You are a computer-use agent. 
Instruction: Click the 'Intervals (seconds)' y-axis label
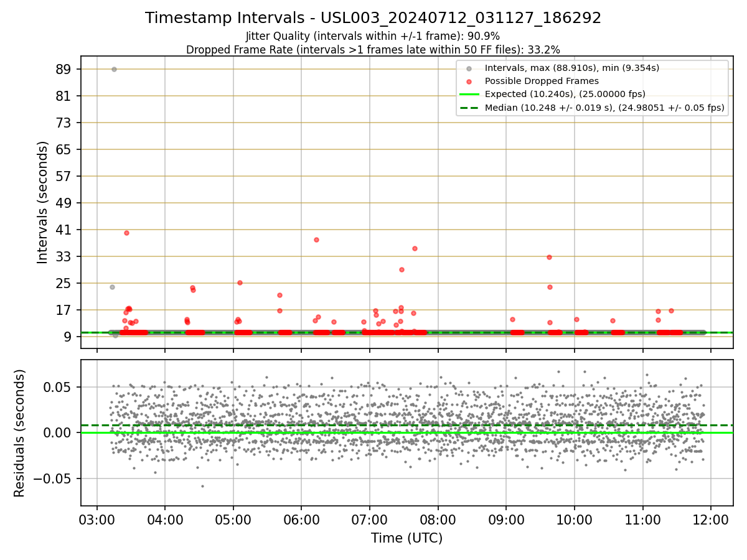42,202
